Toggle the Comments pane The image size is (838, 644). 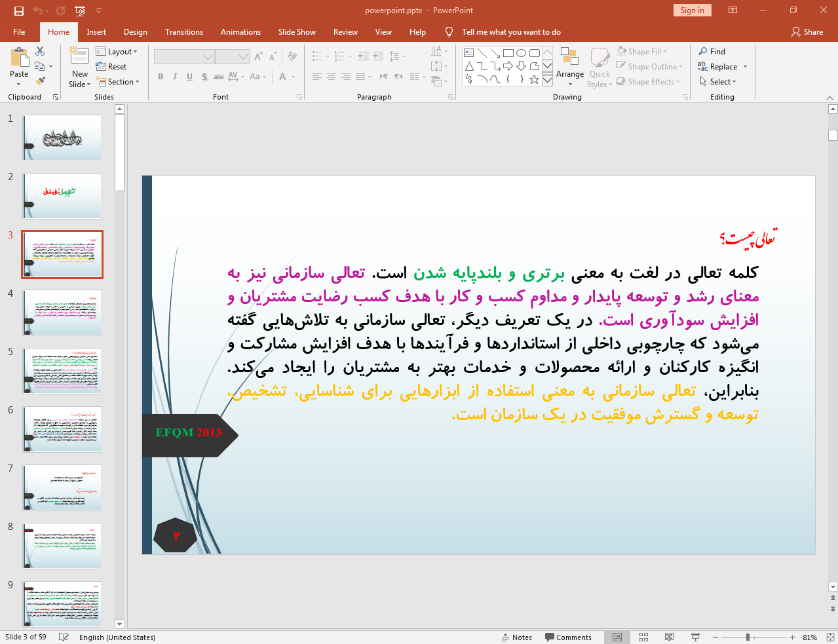point(567,637)
